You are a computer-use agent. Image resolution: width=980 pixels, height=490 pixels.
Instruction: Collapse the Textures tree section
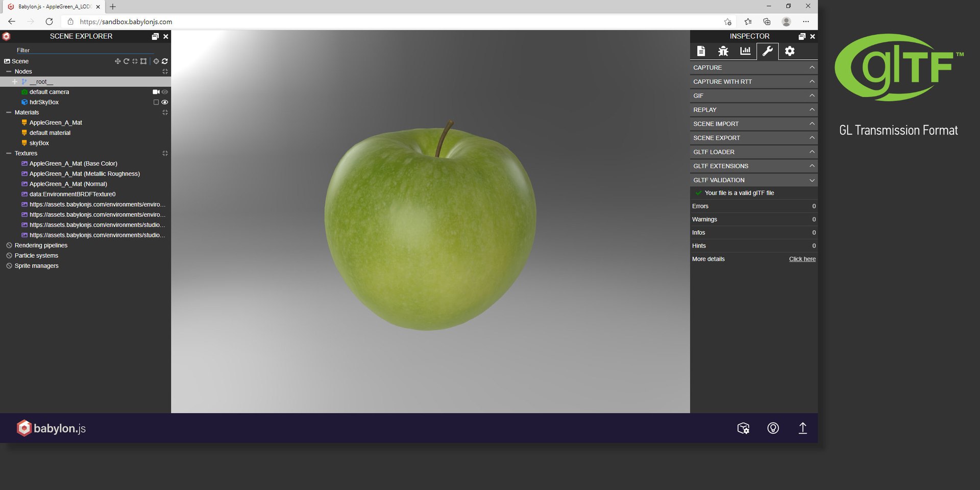coord(9,153)
